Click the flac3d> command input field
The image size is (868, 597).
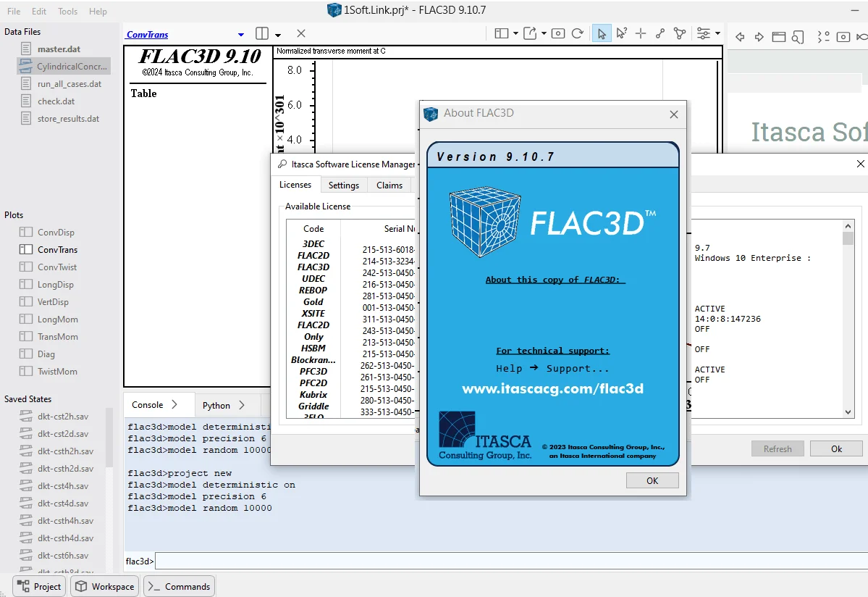(510, 561)
